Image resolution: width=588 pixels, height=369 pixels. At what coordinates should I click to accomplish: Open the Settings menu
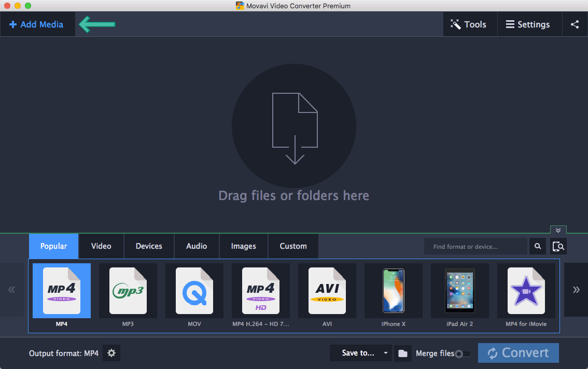pyautogui.click(x=529, y=24)
